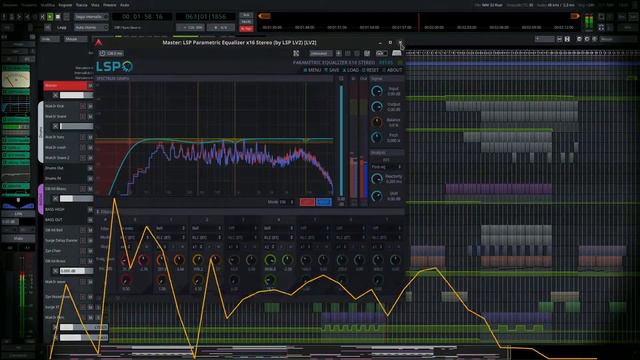This screenshot has height=360, width=640.
Task: Open filter 1 type dropdown showing Bell
Action: [x=171, y=228]
